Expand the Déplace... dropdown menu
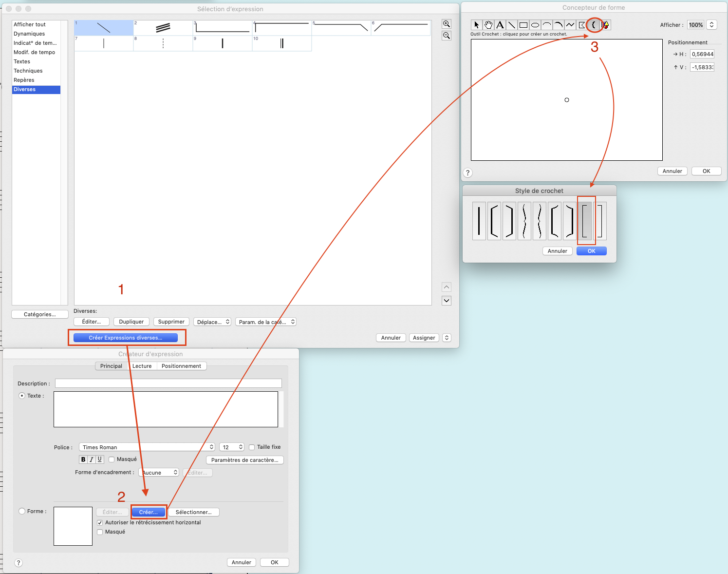 click(x=212, y=322)
